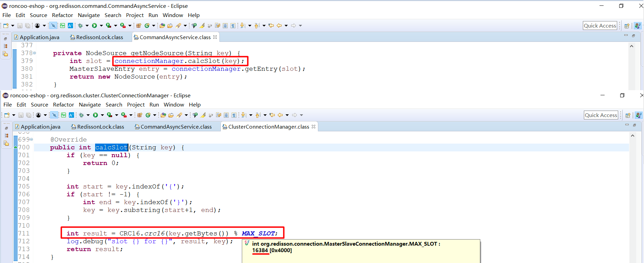This screenshot has height=263, width=644.
Task: Click green Run button in top window
Action: [x=94, y=26]
